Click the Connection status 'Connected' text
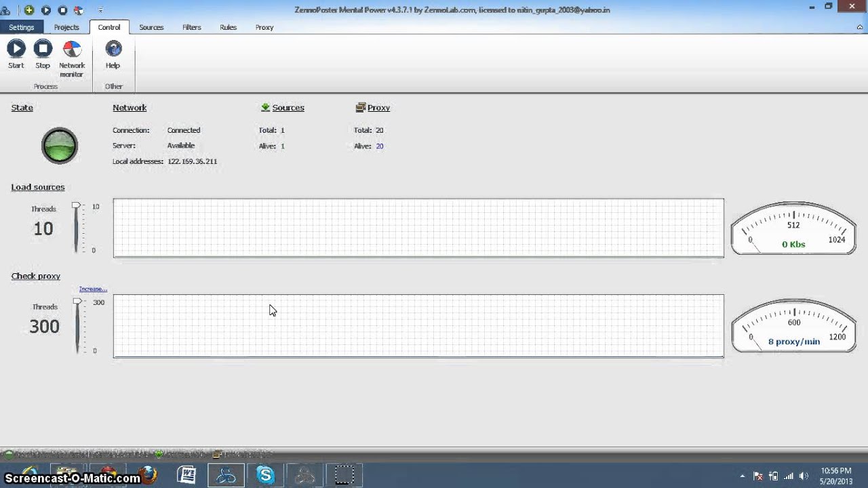This screenshot has width=868, height=488. pyautogui.click(x=184, y=130)
